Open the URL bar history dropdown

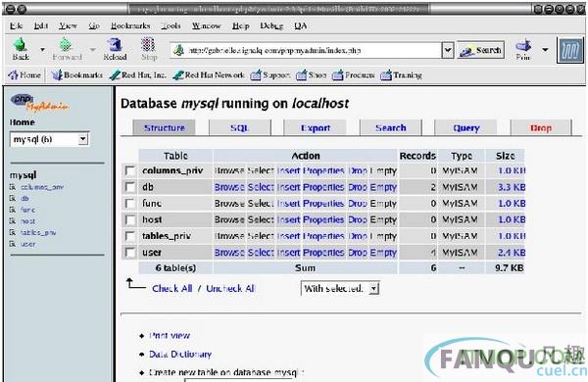point(448,50)
